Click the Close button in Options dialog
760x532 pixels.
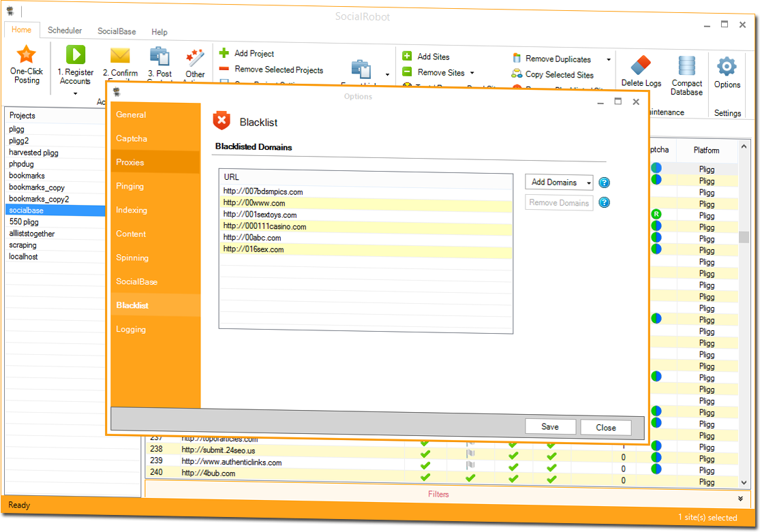click(606, 428)
